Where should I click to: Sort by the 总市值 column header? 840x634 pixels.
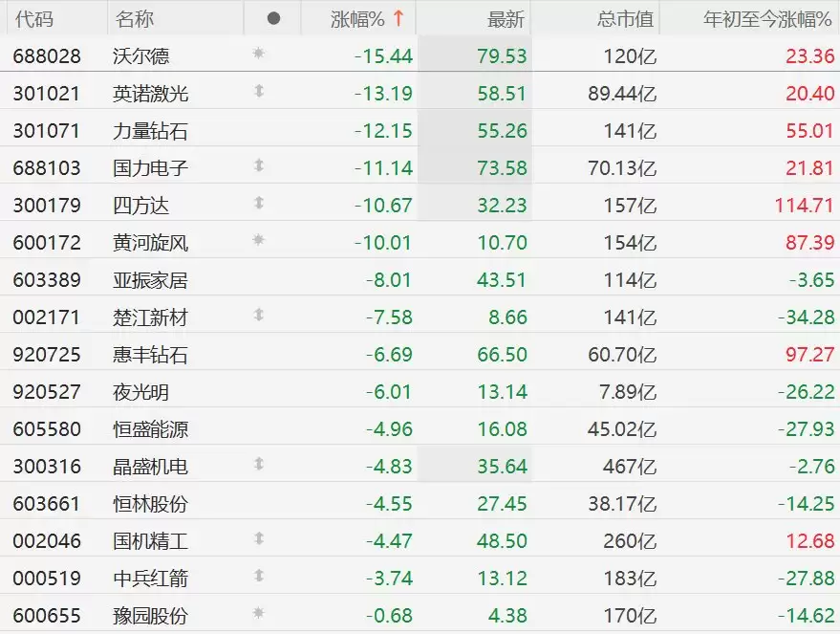tap(625, 19)
